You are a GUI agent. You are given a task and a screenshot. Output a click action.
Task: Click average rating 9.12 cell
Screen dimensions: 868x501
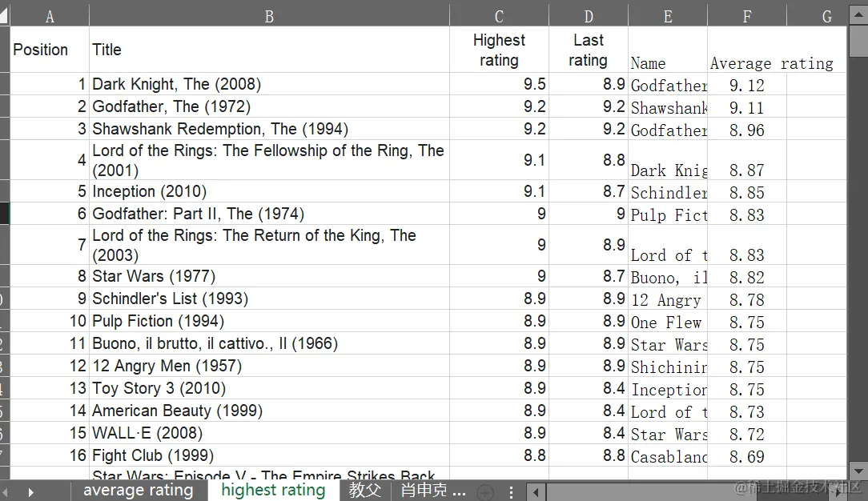pos(747,86)
